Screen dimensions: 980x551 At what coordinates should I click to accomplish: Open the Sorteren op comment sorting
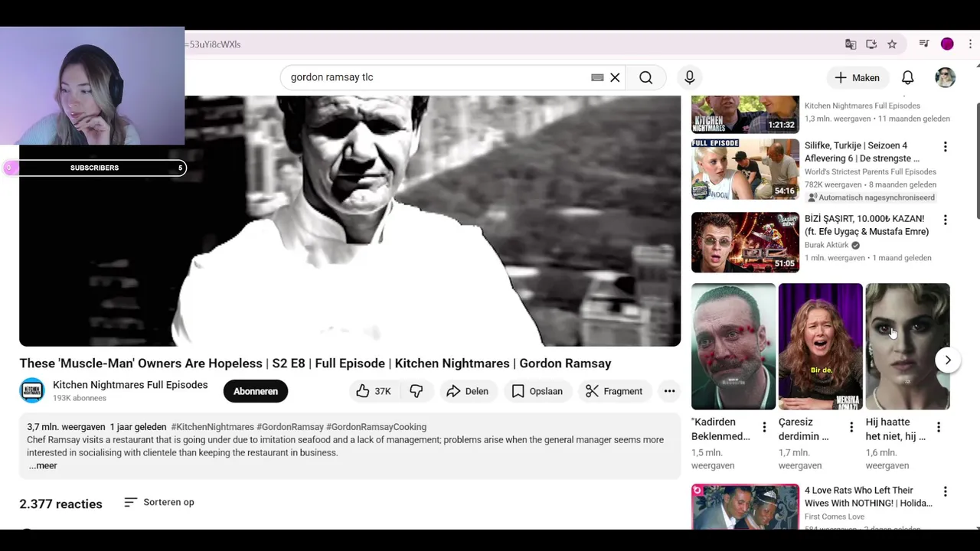coord(159,502)
